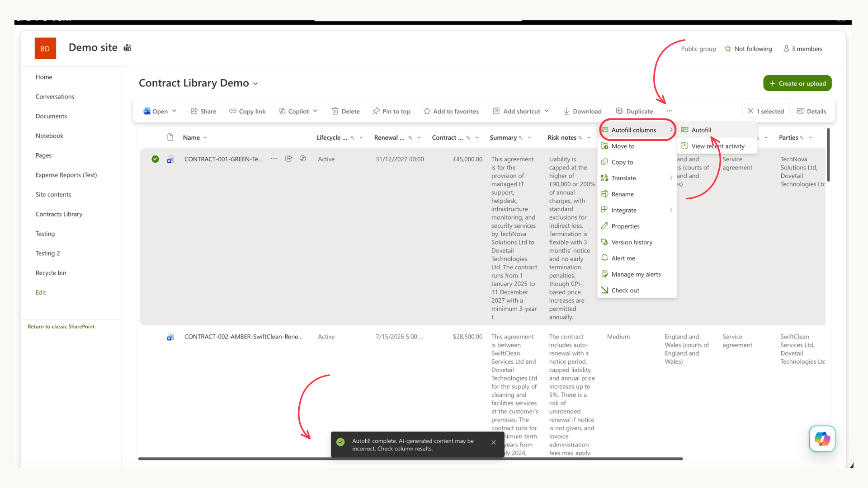Click the more options ellipsis in command bar

[x=669, y=111]
